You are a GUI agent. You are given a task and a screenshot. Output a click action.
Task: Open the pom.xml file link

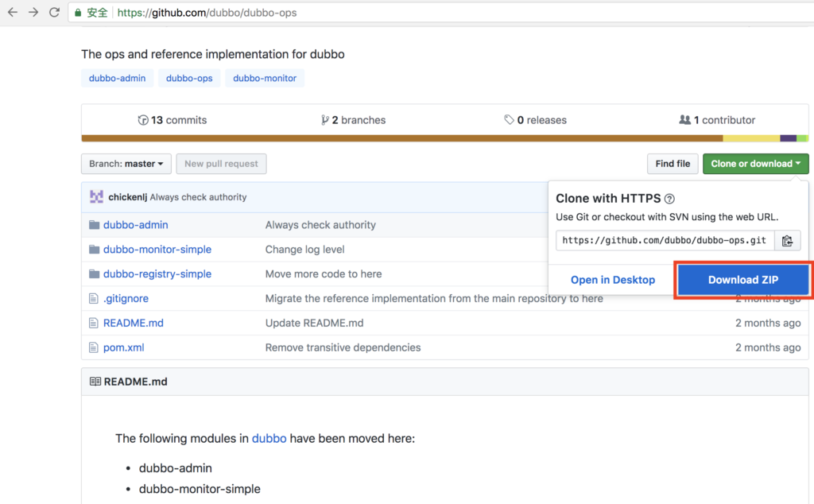[123, 347]
